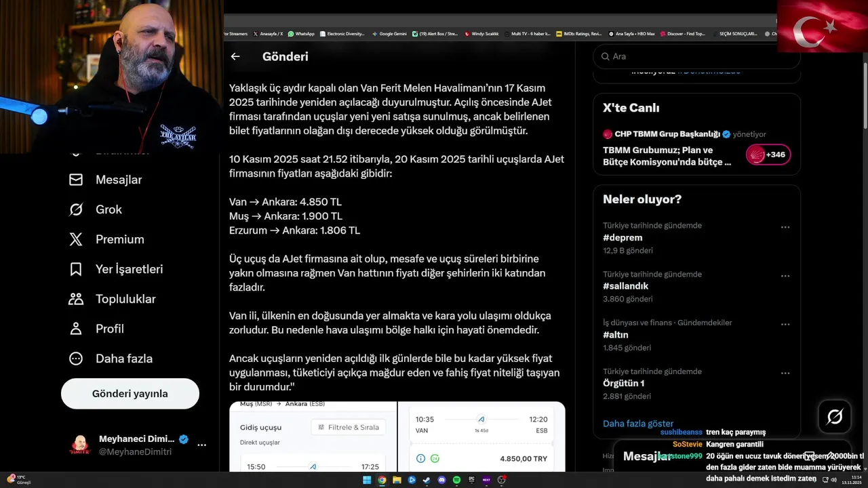Open Ana Sayfa • HBO Max bookmark
Screen dimensions: 868x488
pyautogui.click(x=632, y=34)
